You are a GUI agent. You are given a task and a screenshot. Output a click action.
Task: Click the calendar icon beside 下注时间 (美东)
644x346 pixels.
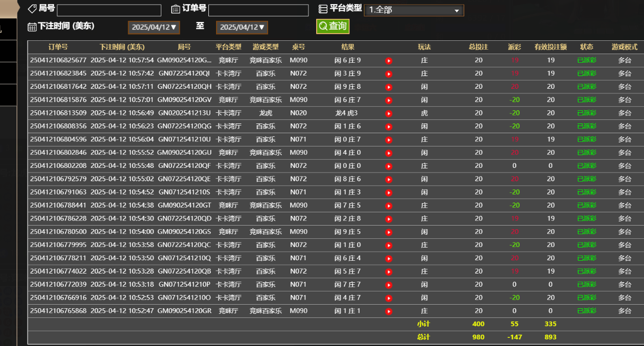[32, 27]
